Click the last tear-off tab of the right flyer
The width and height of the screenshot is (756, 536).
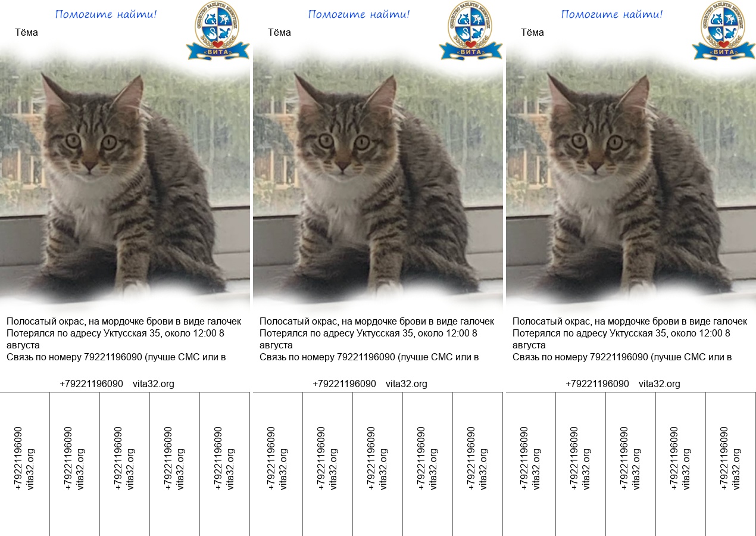tap(731, 464)
